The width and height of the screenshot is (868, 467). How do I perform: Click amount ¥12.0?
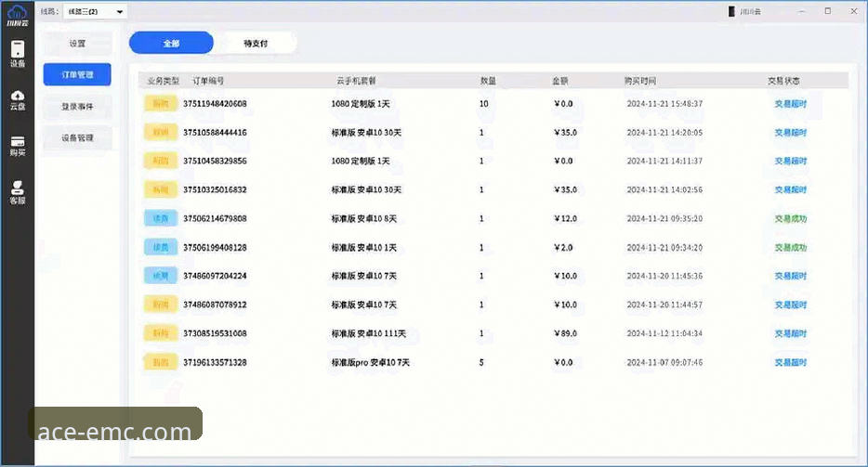[565, 218]
